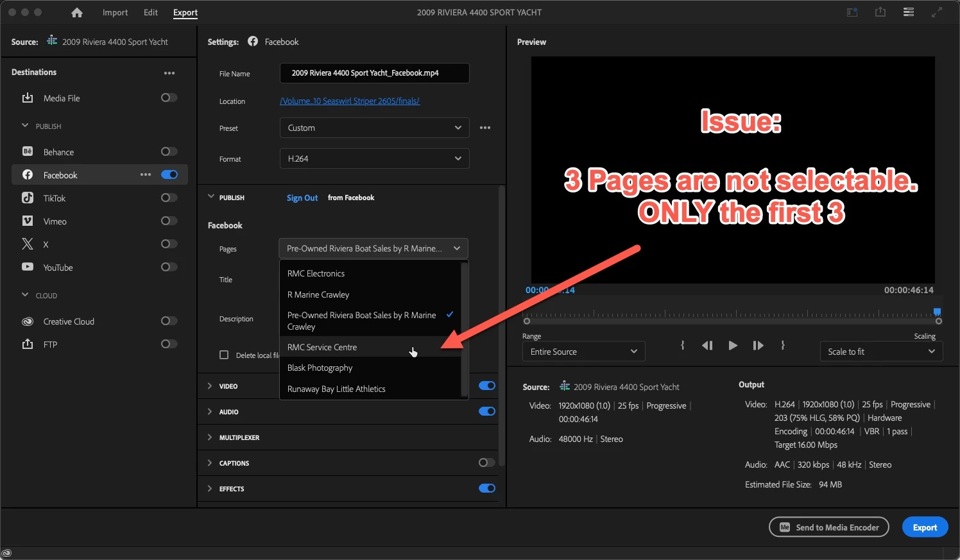Viewport: 960px width, 560px height.
Task: Open Facebook destination more options
Action: [x=146, y=174]
